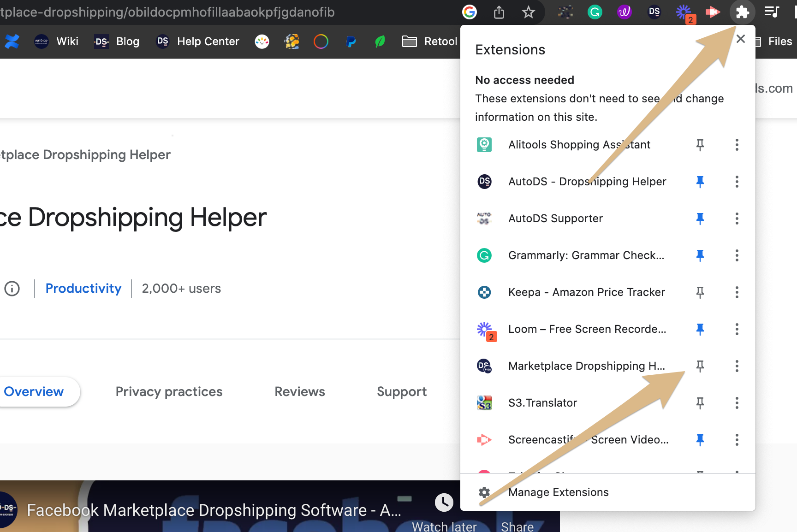Pin S3.Translator to toolbar

[x=700, y=403]
